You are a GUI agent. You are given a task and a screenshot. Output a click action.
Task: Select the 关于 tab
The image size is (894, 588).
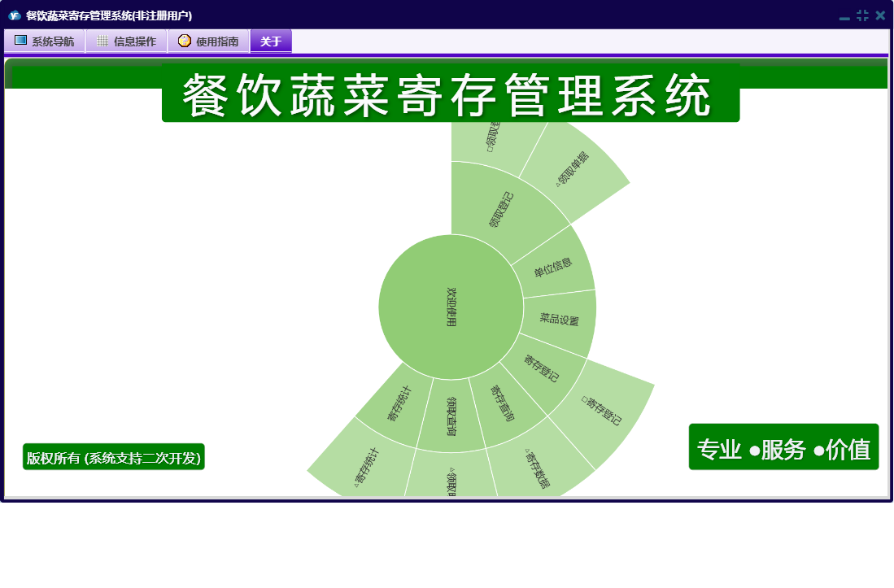pos(270,41)
